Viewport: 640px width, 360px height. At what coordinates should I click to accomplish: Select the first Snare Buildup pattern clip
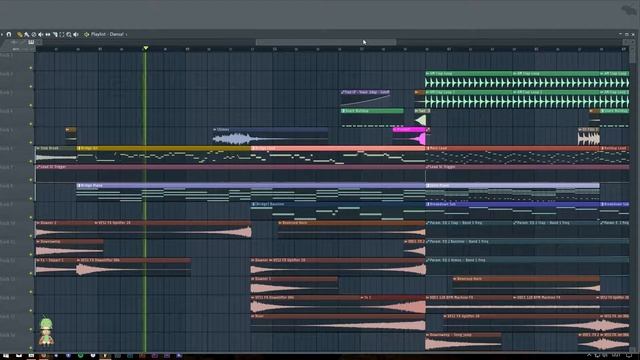pyautogui.click(x=372, y=118)
